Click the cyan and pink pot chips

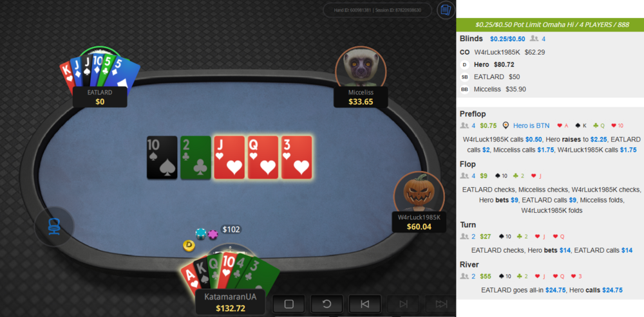pyautogui.click(x=206, y=234)
